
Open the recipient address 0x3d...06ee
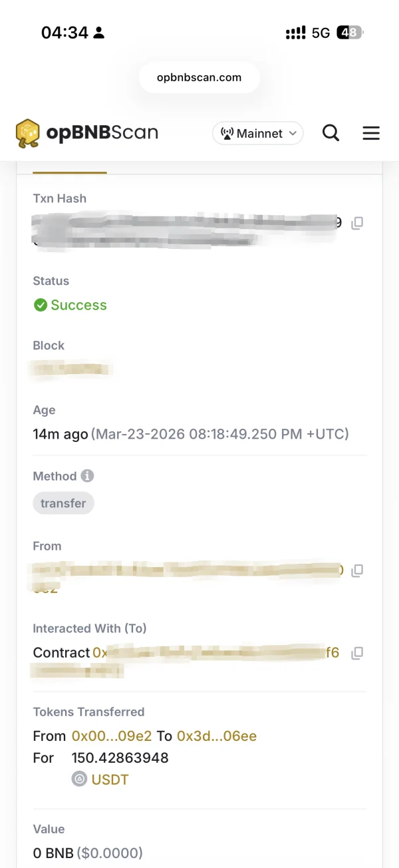point(217,736)
